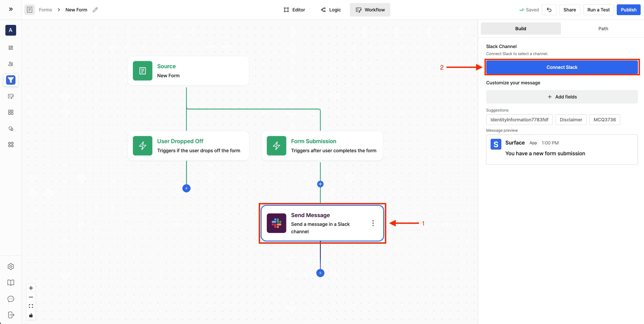The height and width of the screenshot is (324, 644).
Task: Toggle the canvas lock icon
Action: coord(31,315)
